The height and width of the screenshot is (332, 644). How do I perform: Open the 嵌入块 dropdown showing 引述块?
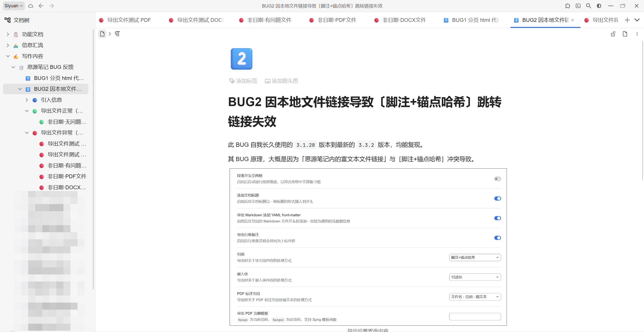click(474, 277)
